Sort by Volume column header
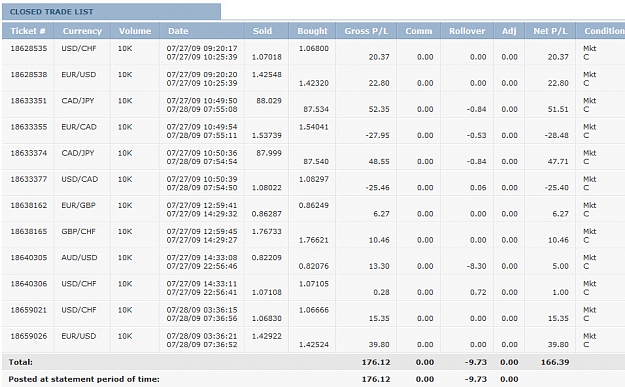The image size is (625, 387). tap(135, 31)
